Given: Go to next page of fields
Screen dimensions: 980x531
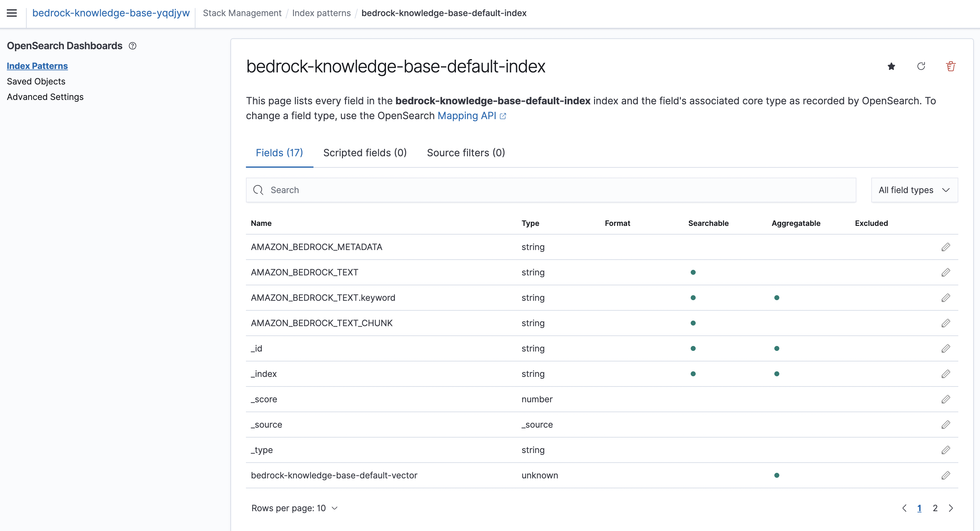Looking at the screenshot, I should [951, 508].
